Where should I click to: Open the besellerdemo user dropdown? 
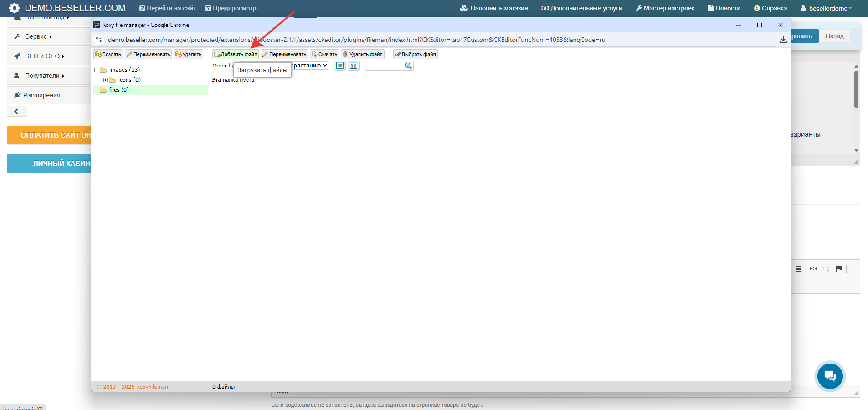pos(826,8)
